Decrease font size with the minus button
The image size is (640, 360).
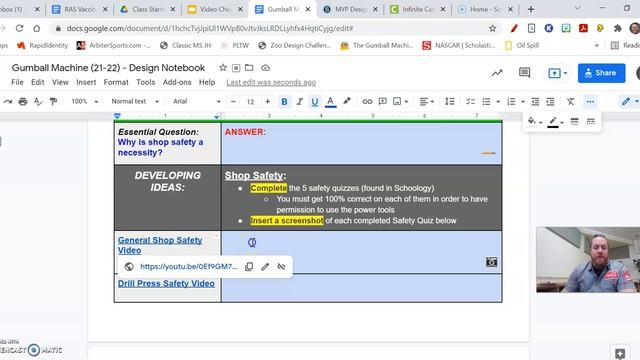(x=233, y=101)
